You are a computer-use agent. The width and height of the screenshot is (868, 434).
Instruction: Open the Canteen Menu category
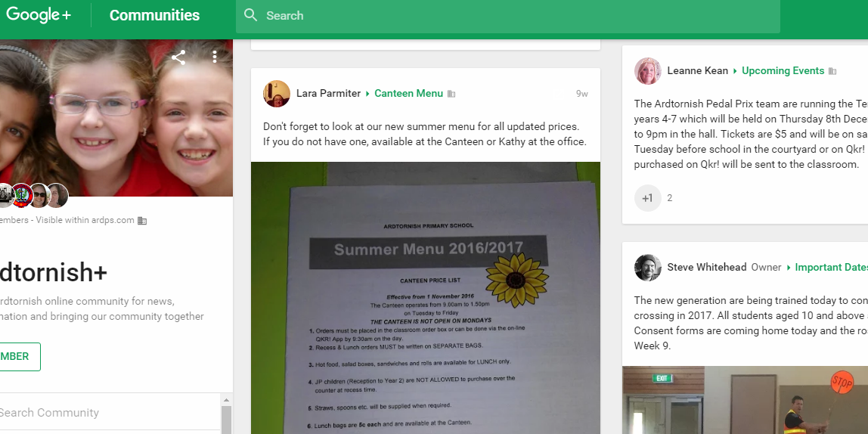[408, 94]
